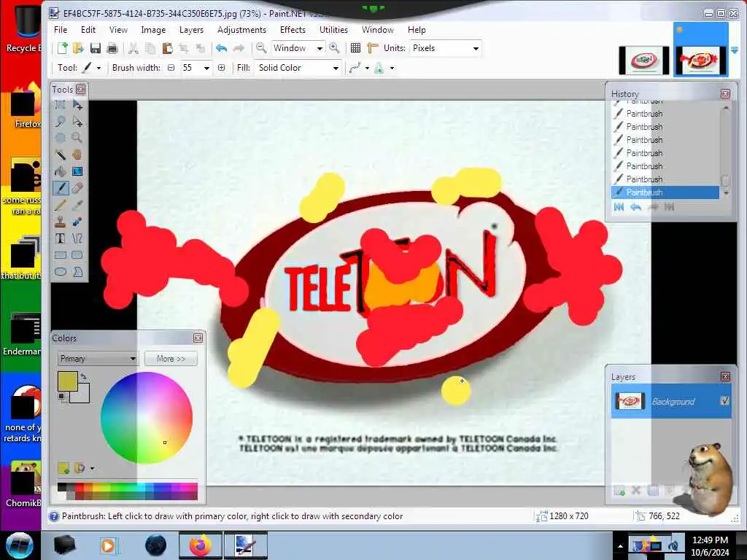Click the Zoom In magnifier icon
This screenshot has width=747, height=560.
pyautogui.click(x=334, y=48)
